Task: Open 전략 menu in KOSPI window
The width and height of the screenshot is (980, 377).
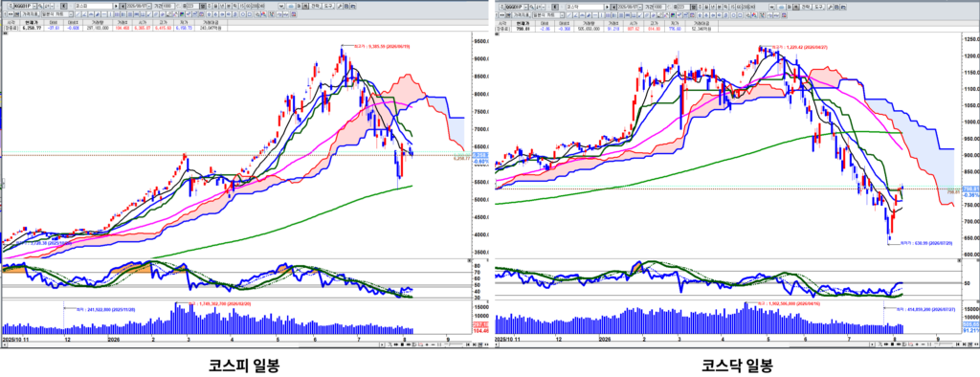Action: coord(315,6)
